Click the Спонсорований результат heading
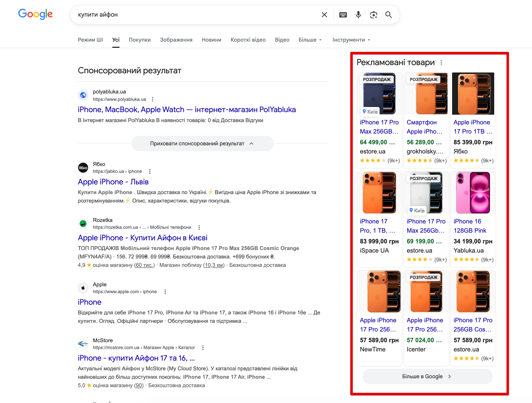532x403 pixels. tap(130, 70)
